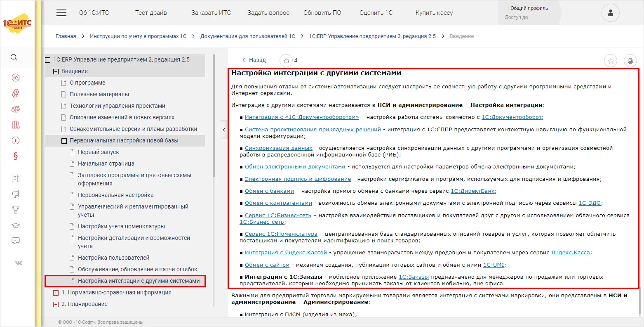Follow the Электронная подпись и шифрование link

click(x=298, y=179)
